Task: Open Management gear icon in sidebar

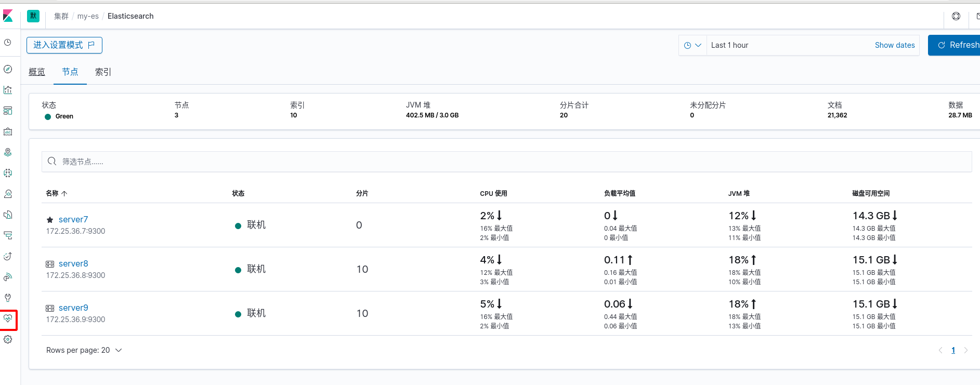Action: 8,339
